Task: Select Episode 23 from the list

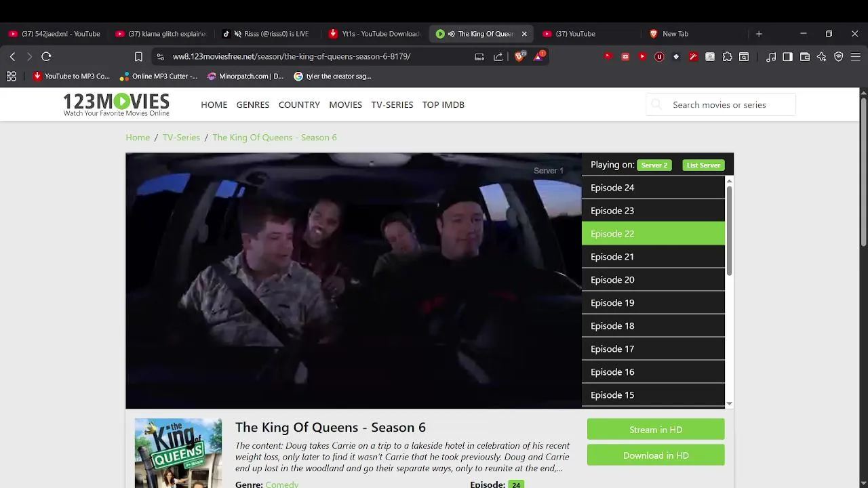Action: 653,211
